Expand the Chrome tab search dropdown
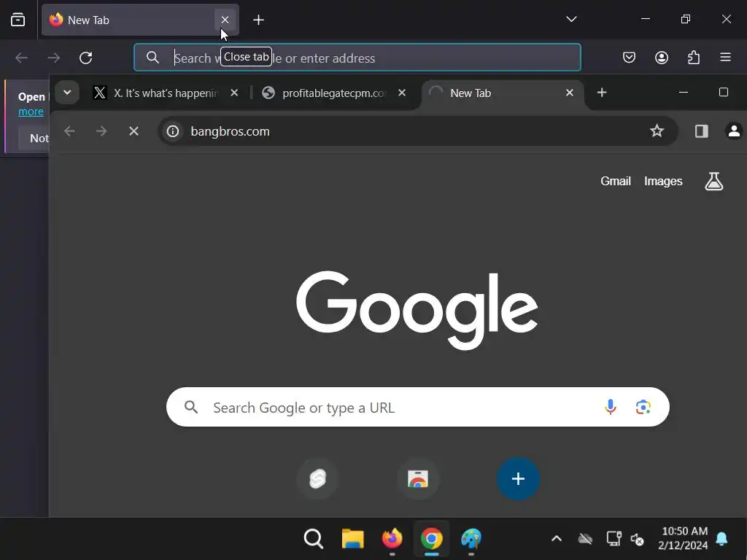The width and height of the screenshot is (747, 560). [67, 93]
